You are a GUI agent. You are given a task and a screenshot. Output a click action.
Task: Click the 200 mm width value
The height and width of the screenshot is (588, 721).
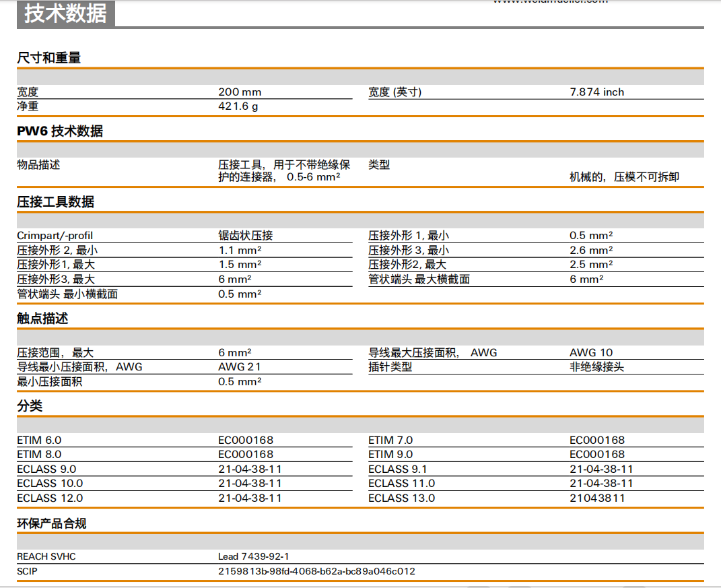tap(240, 92)
